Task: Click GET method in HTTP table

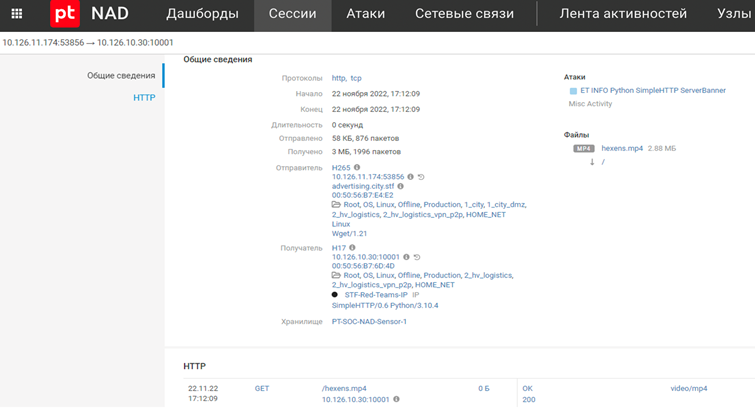Action: coord(262,388)
